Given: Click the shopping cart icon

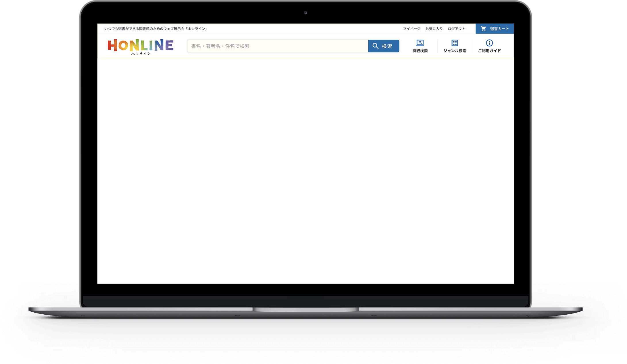Looking at the screenshot, I should coord(483,29).
